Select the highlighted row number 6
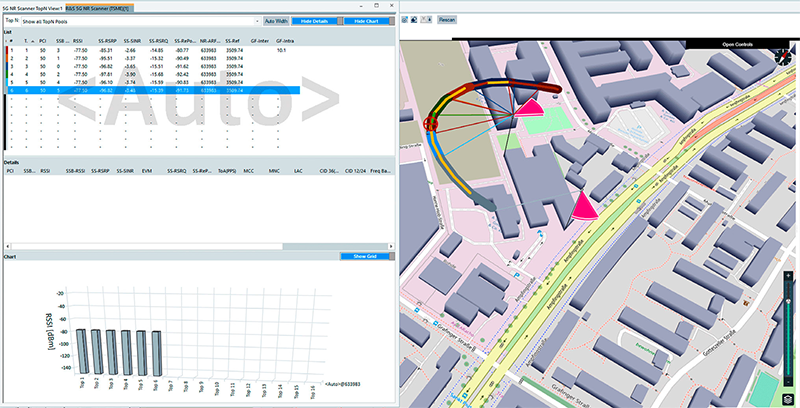 [x=10, y=90]
